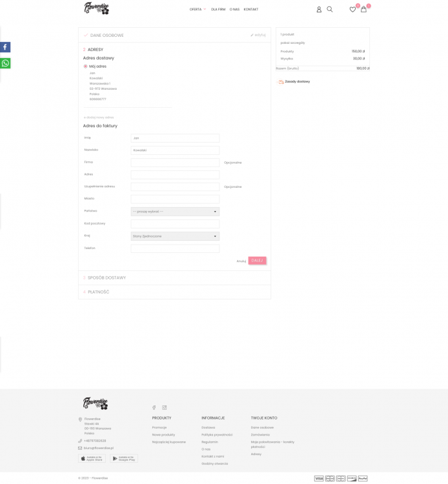
Task: Open the O NAS menu item
Action: point(235,9)
